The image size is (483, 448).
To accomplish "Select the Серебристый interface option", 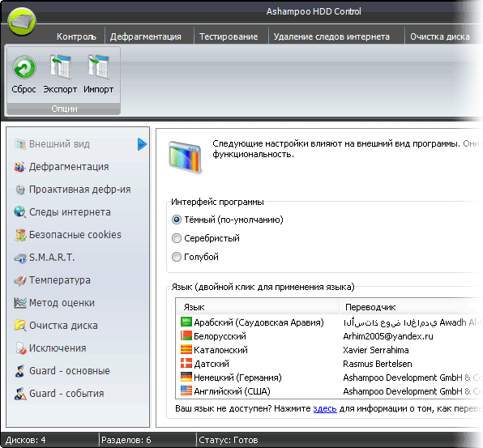I will tap(206, 238).
